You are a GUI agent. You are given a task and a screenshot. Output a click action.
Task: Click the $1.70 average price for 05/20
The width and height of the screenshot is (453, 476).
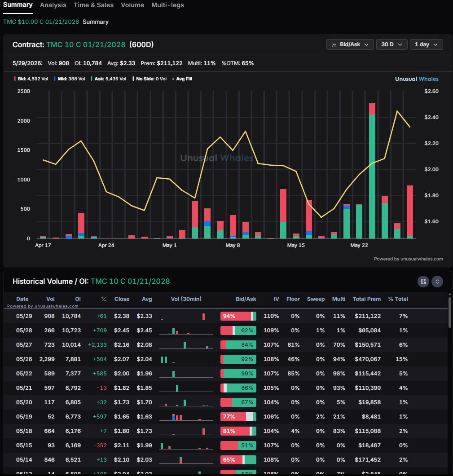tap(144, 402)
